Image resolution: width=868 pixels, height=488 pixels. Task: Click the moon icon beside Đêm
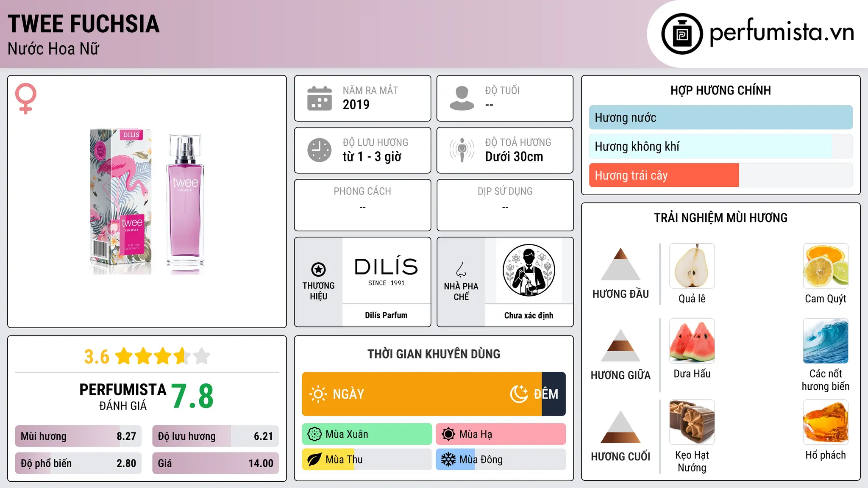pos(519,394)
